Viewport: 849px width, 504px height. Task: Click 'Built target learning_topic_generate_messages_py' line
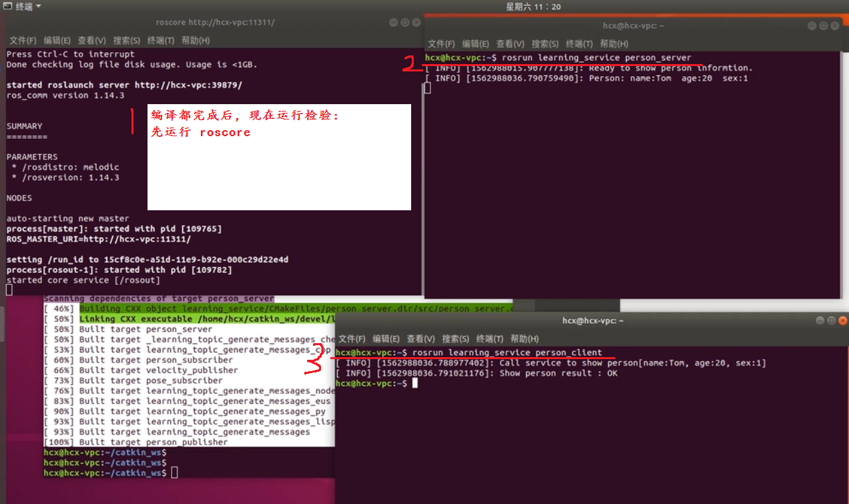coord(185,411)
